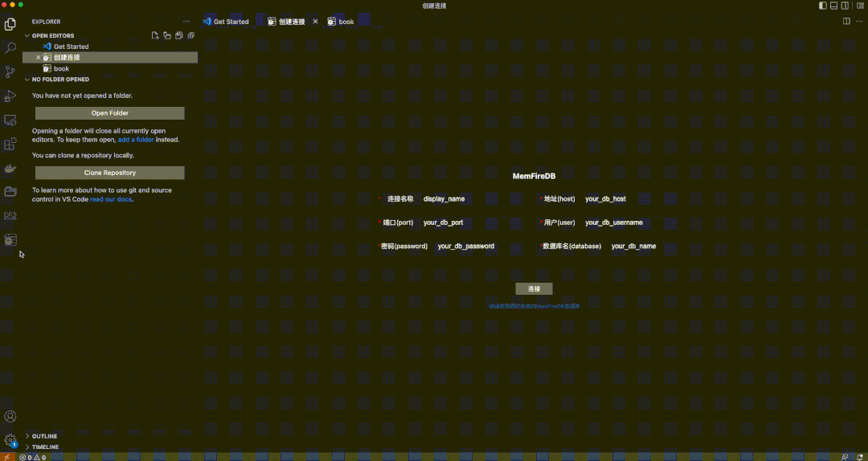Click the MemFireDB heading text
Viewport: 868px width, 461px height.
coord(534,176)
